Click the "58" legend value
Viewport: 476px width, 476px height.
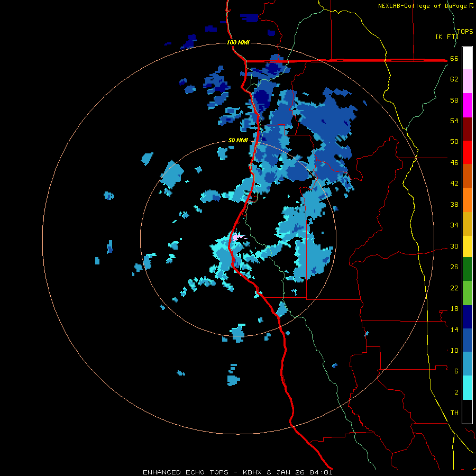tap(454, 100)
